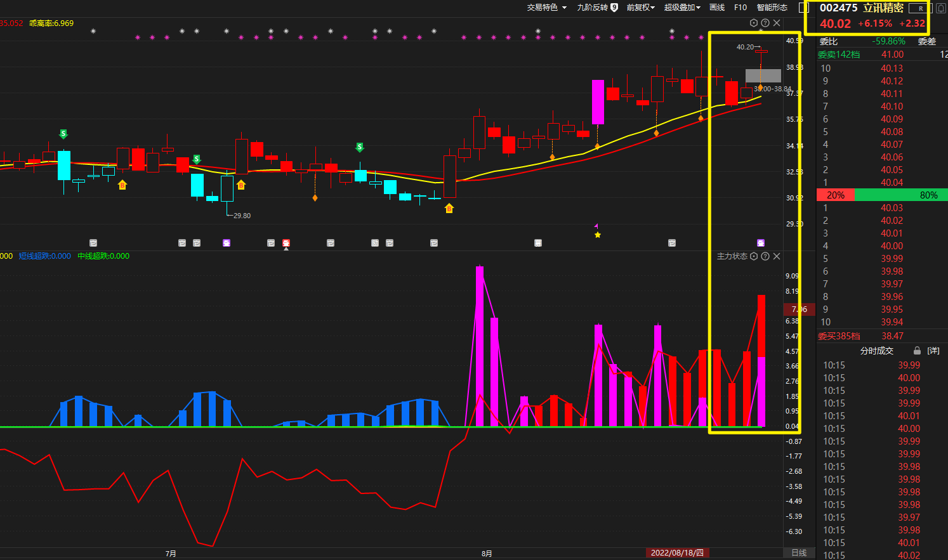
Task: Open [详] detailed trades link
Action: tap(933, 351)
